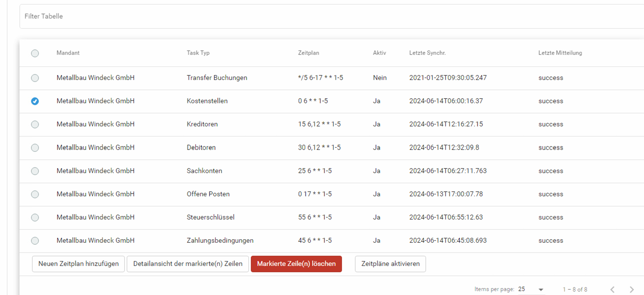644x295 pixels.
Task: Tick the Offene Posten row checkbox
Action: [x=35, y=194]
